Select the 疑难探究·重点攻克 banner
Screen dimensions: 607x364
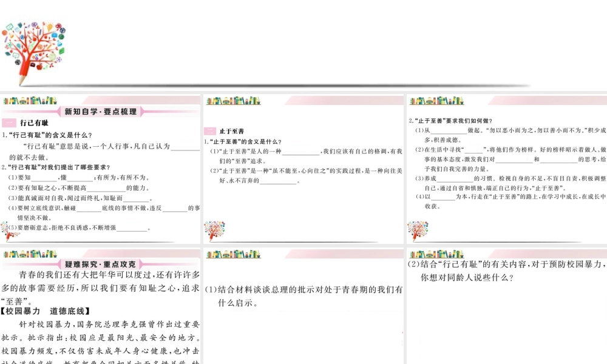click(101, 264)
